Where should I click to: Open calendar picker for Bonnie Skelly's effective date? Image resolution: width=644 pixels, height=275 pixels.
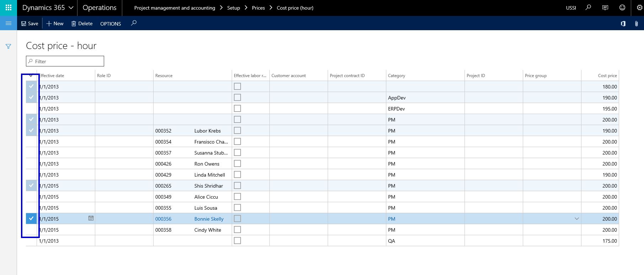tap(91, 218)
